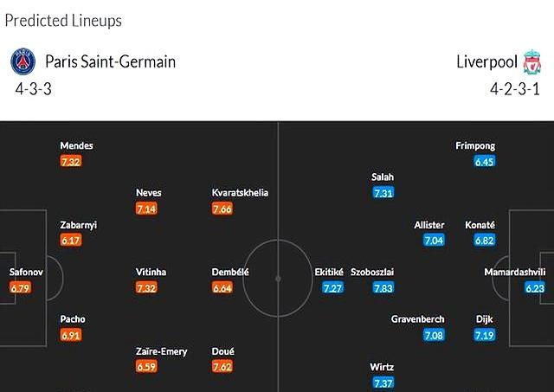Open the Liverpool team page

[x=486, y=62]
